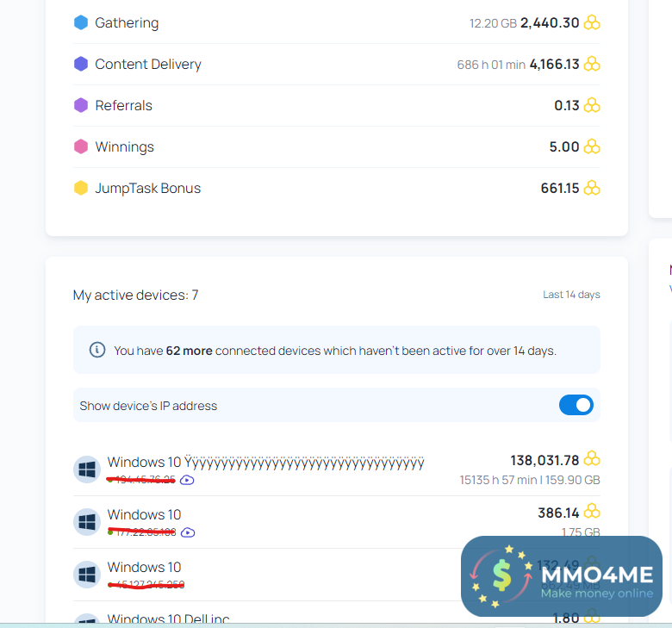Click the purple Referrals hexagon icon

[81, 106]
